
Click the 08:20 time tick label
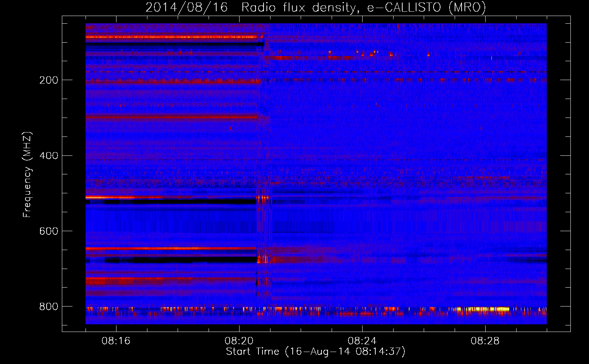[x=239, y=341]
